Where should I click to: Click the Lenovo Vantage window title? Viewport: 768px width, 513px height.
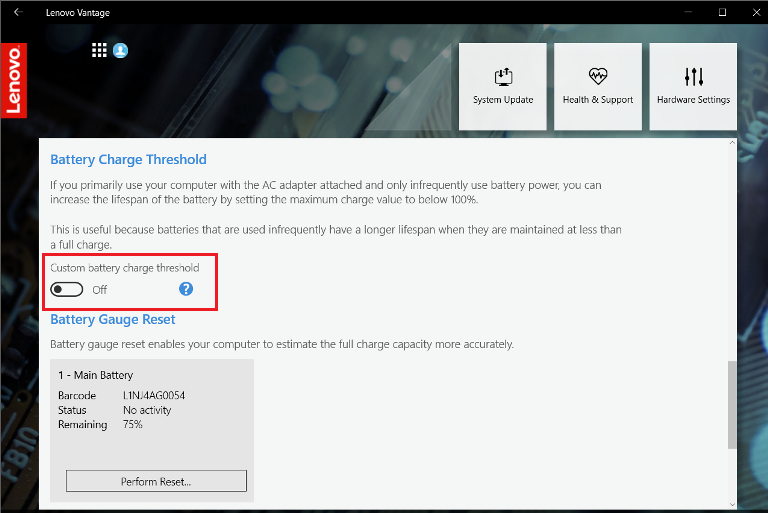point(78,13)
